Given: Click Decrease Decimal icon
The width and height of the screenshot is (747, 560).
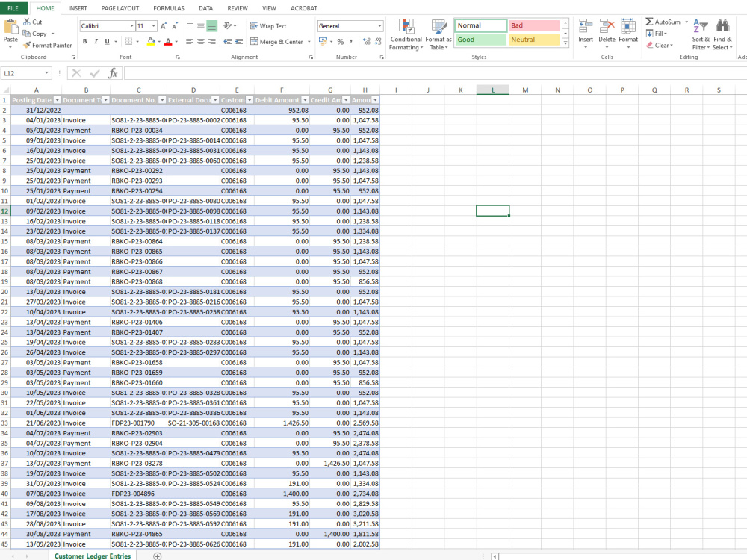Looking at the screenshot, I should pos(378,41).
